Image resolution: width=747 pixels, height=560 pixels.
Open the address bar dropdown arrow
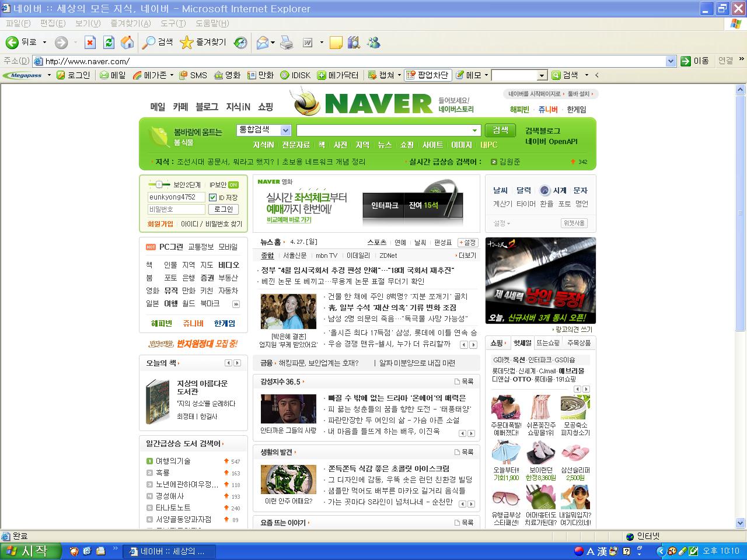pyautogui.click(x=671, y=61)
